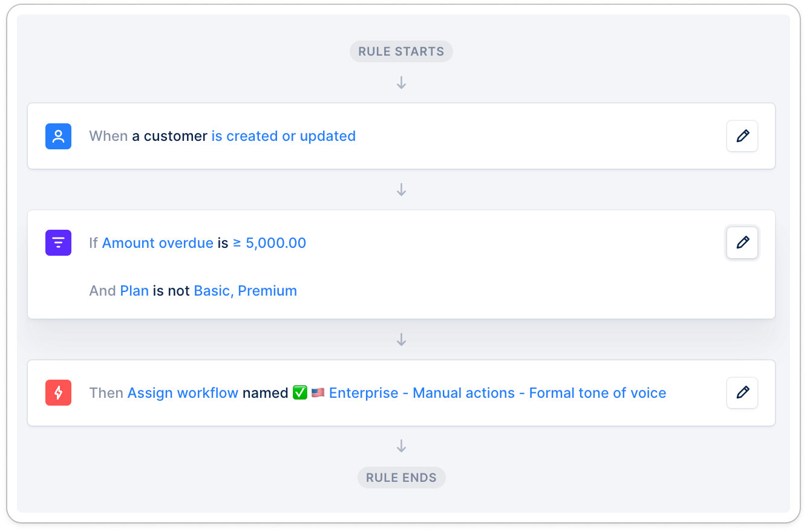Edit the Assign workflow action pencil icon
Screen dimensions: 807x532
[742, 392]
